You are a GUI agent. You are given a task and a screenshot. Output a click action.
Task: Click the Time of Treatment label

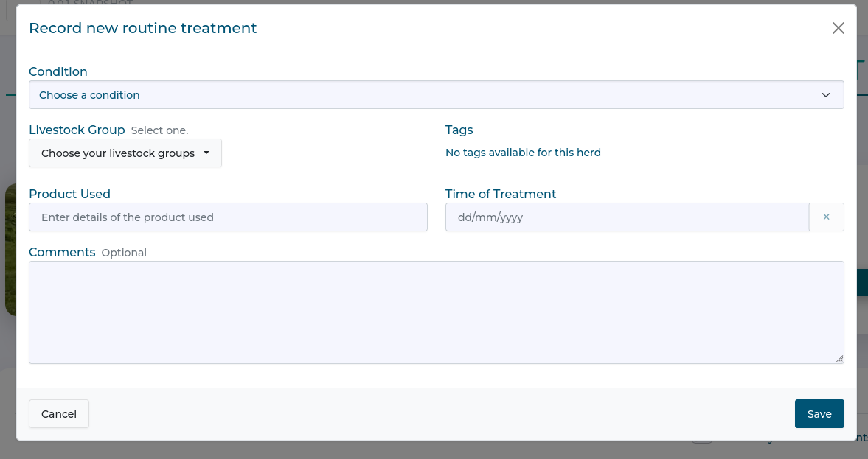(501, 194)
